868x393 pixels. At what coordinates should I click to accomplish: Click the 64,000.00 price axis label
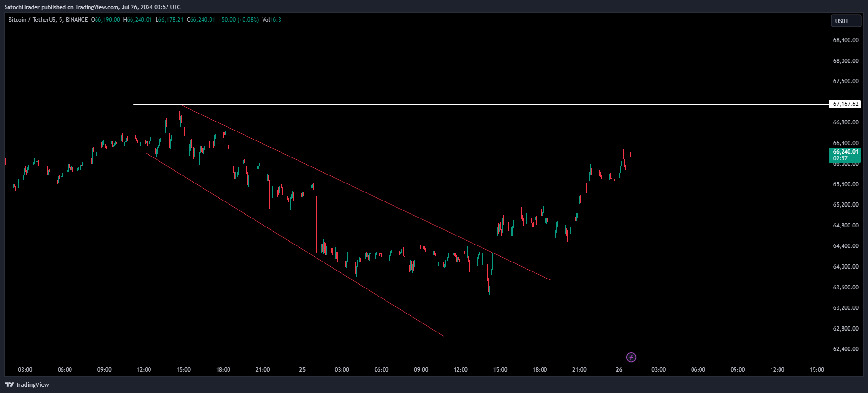(845, 267)
